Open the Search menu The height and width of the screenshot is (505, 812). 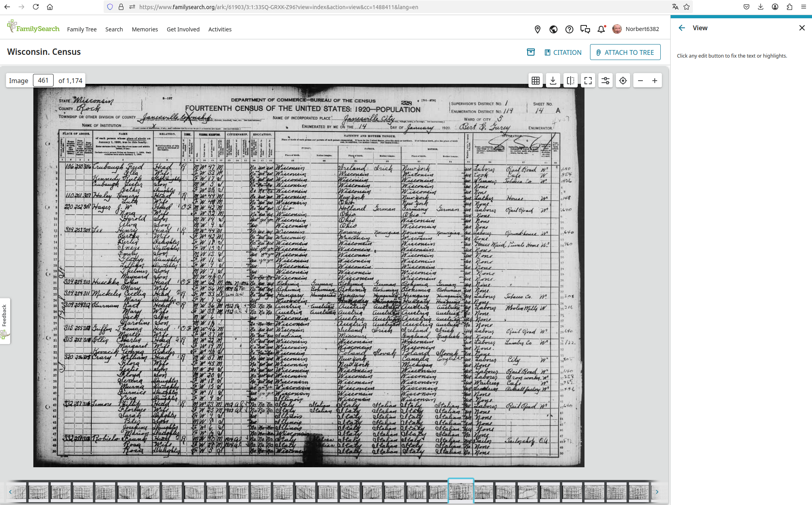(114, 29)
